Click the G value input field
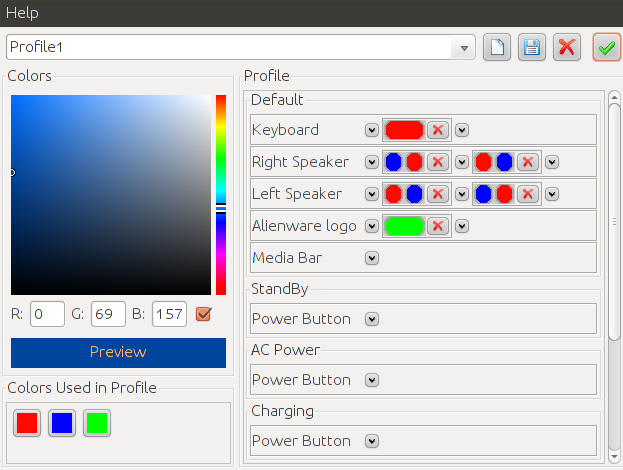The width and height of the screenshot is (623, 470). coord(108,314)
